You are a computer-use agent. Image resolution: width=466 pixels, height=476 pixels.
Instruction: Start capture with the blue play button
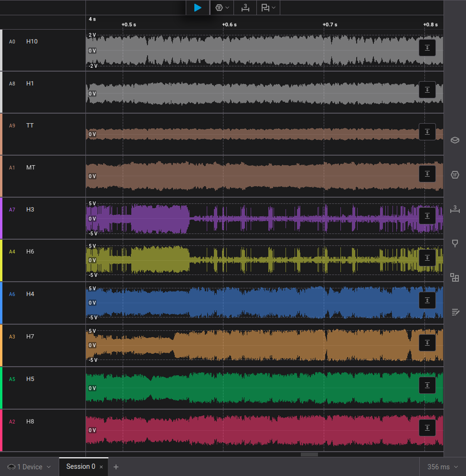[x=198, y=8]
